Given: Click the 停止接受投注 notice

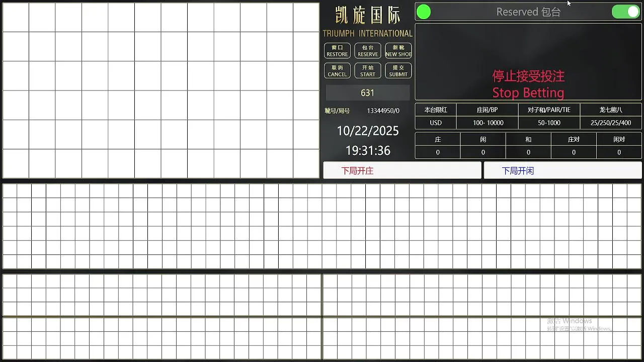Looking at the screenshot, I should tap(528, 76).
